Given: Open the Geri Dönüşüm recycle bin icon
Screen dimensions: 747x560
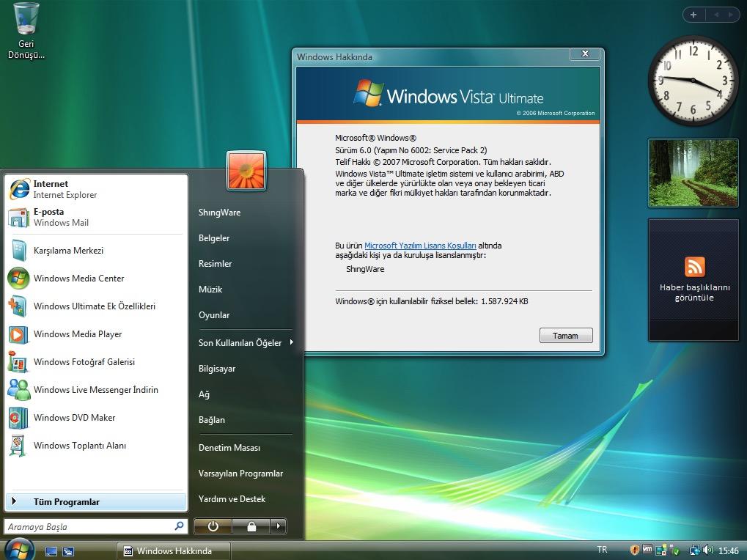Looking at the screenshot, I should coord(26,31).
